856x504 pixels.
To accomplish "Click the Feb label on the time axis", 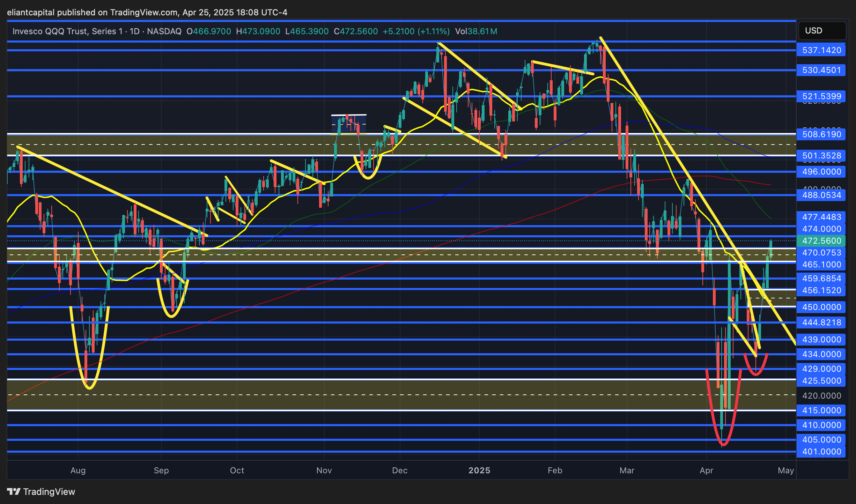I will click(x=555, y=470).
